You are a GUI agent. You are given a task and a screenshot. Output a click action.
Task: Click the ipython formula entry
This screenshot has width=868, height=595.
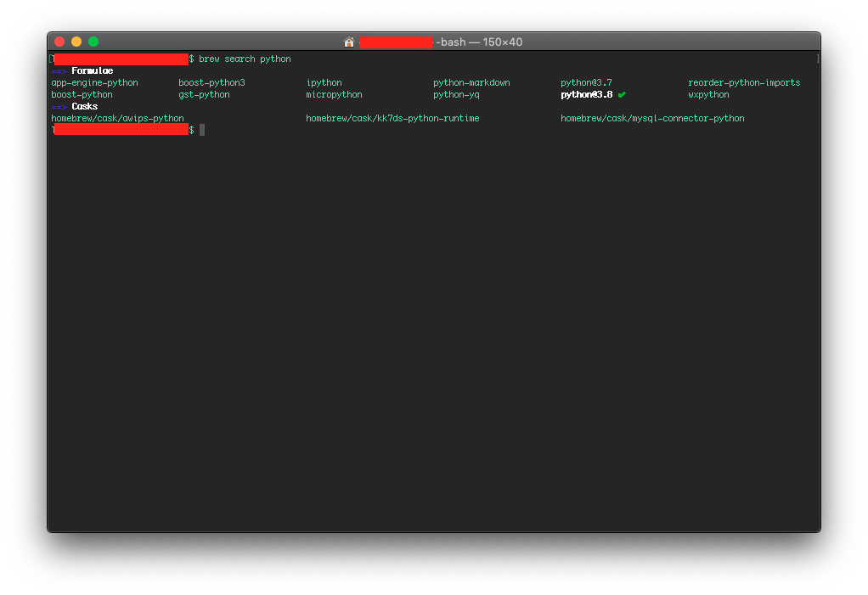(324, 83)
